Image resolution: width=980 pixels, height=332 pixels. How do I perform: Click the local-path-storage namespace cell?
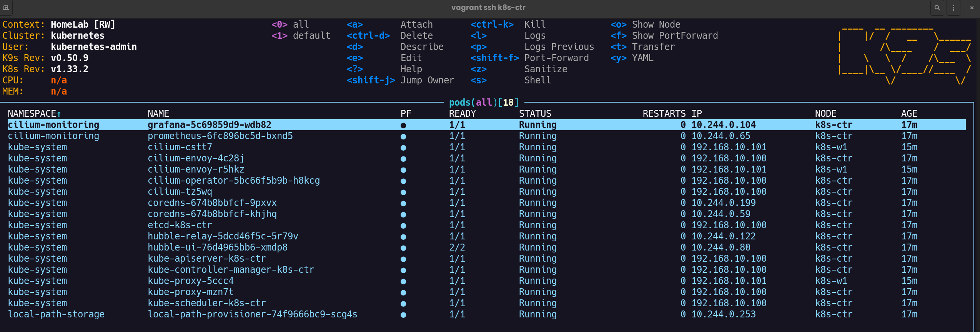tap(56, 314)
